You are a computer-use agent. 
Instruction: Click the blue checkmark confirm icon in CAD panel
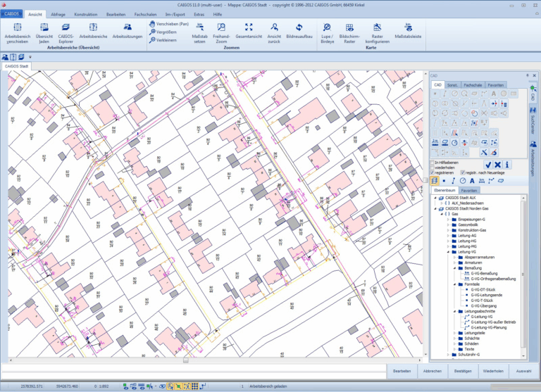point(487,164)
